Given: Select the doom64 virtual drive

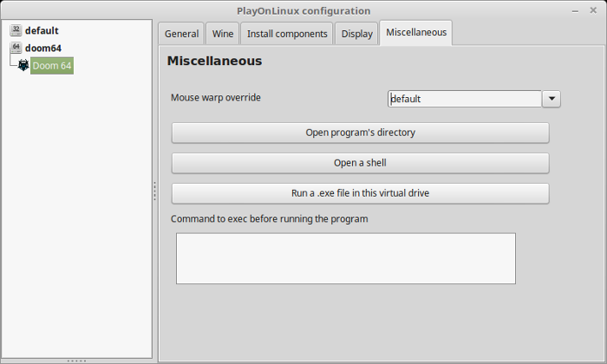Looking at the screenshot, I should pyautogui.click(x=43, y=48).
